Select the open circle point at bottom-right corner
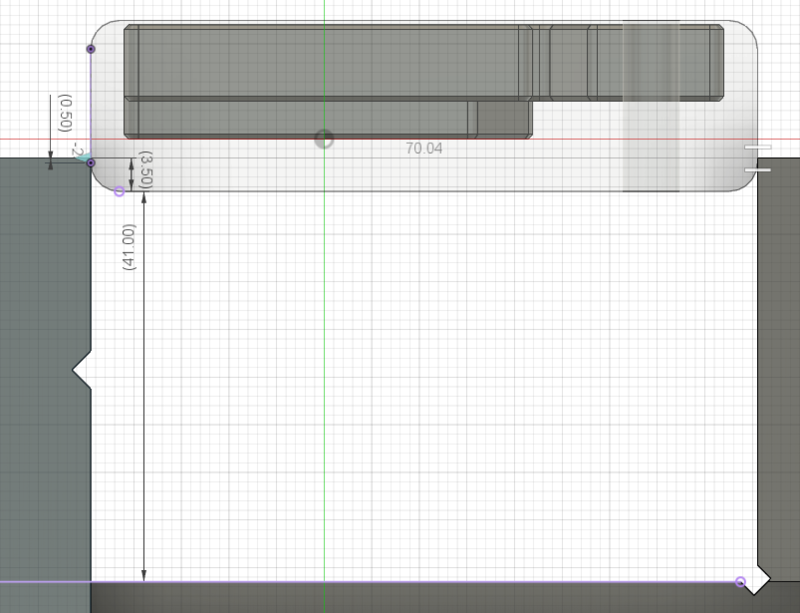 pos(740,581)
